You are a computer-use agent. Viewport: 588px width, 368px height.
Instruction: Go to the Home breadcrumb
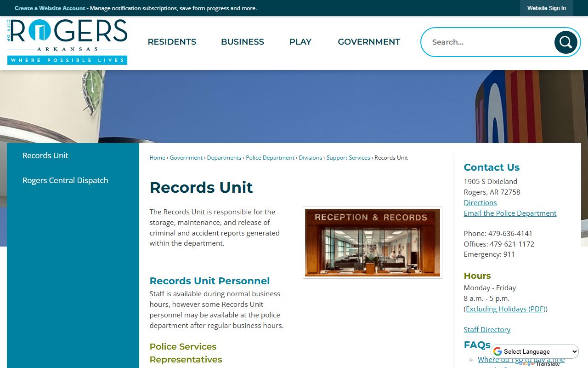coord(157,158)
